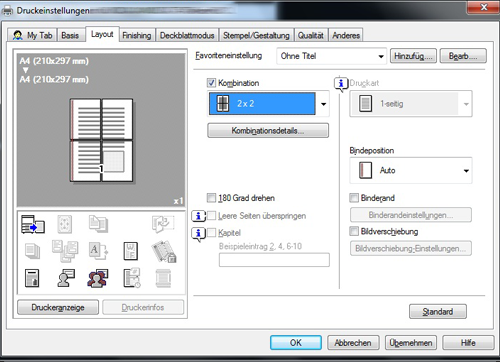The width and height of the screenshot is (500, 362).
Task: Open the Bindeposition Auto dropdown
Action: [x=466, y=171]
